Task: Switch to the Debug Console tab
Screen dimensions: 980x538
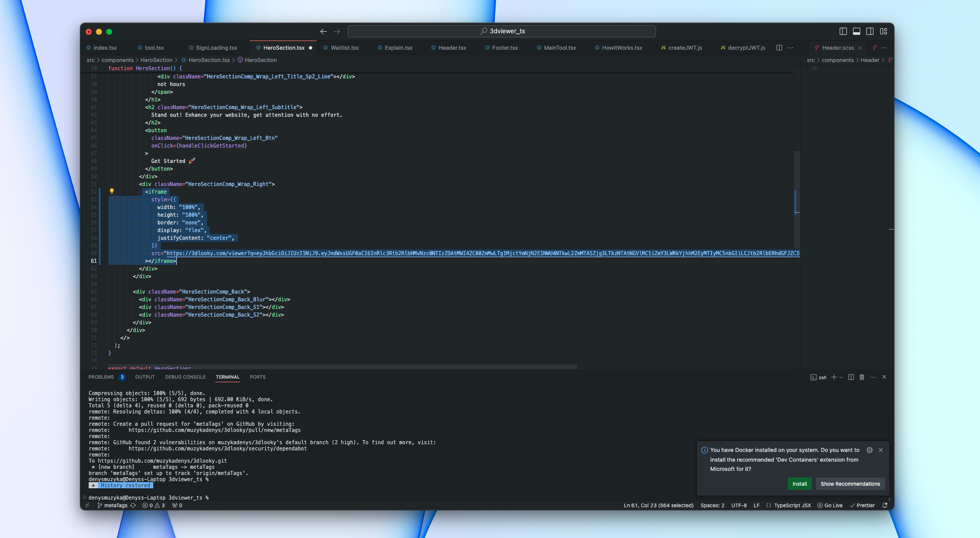Action: 185,377
